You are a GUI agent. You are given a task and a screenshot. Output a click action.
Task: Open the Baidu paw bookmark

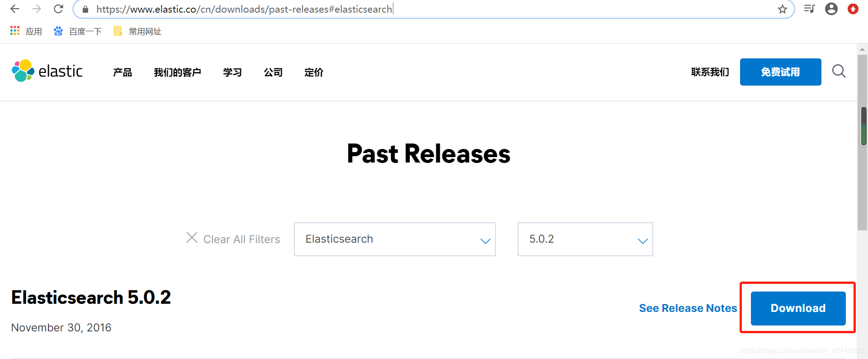point(58,31)
